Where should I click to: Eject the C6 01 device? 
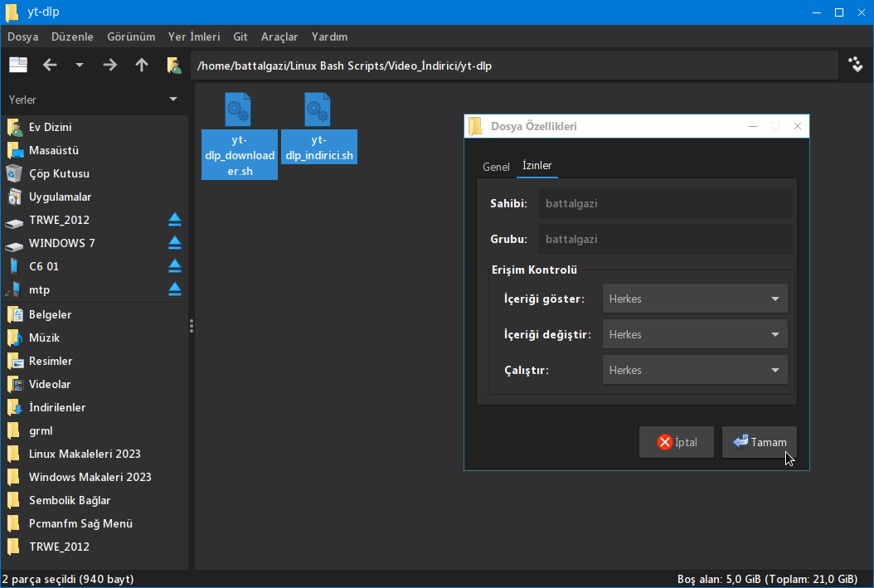(174, 266)
